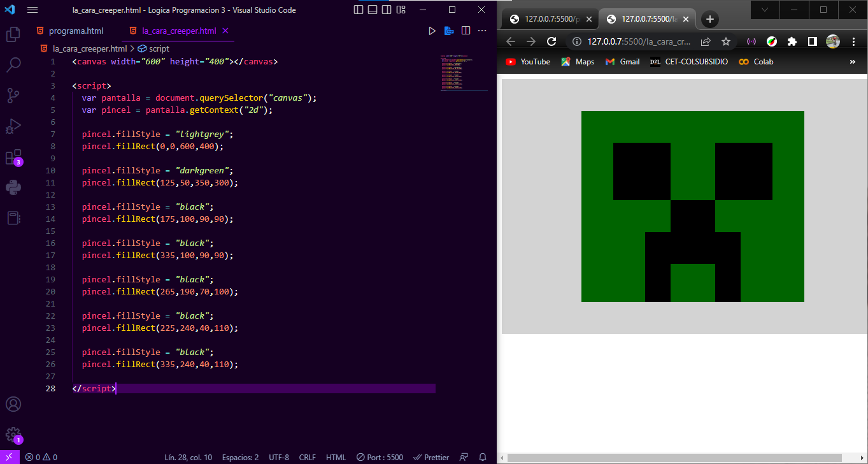
Task: Change UTF-8 encoding in status bar
Action: pos(279,457)
